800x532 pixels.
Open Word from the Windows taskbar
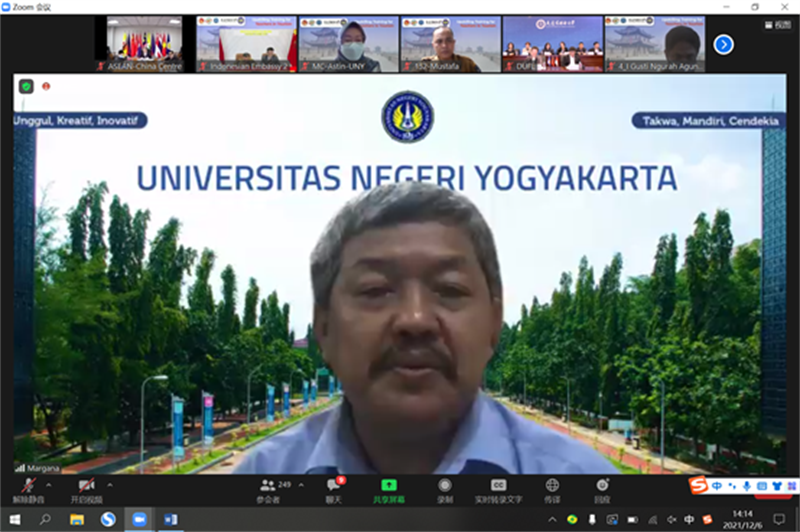point(170,520)
